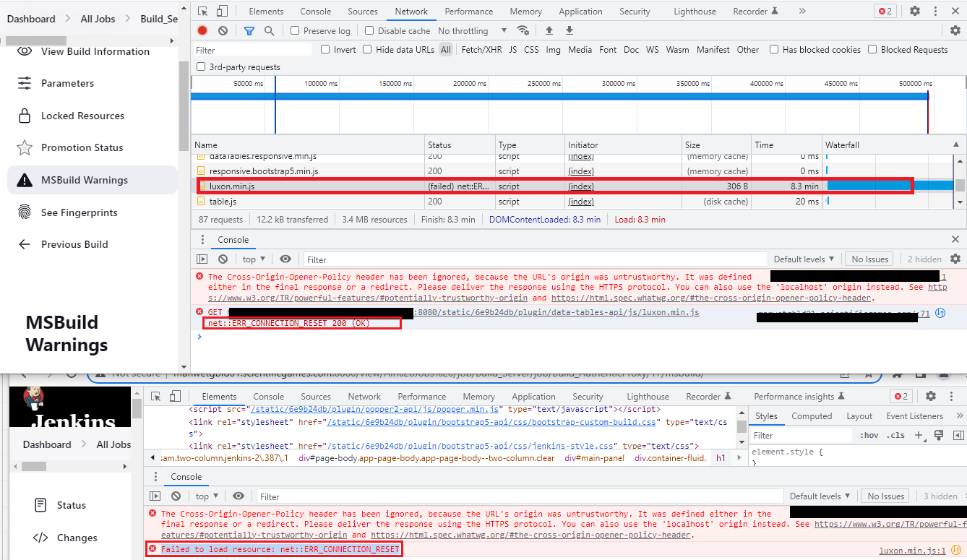
Task: Create live expression eye in top console
Action: pyautogui.click(x=285, y=259)
